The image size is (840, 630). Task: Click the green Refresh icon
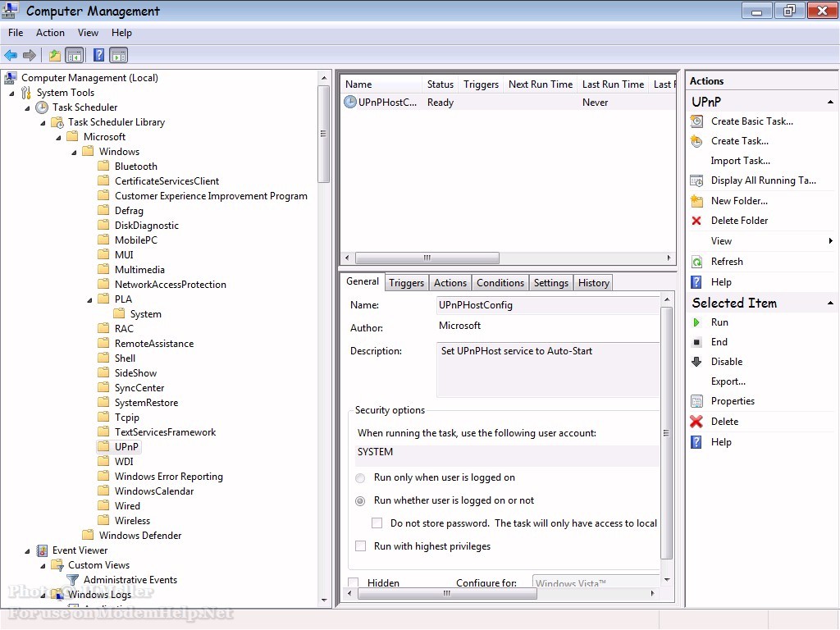point(696,262)
